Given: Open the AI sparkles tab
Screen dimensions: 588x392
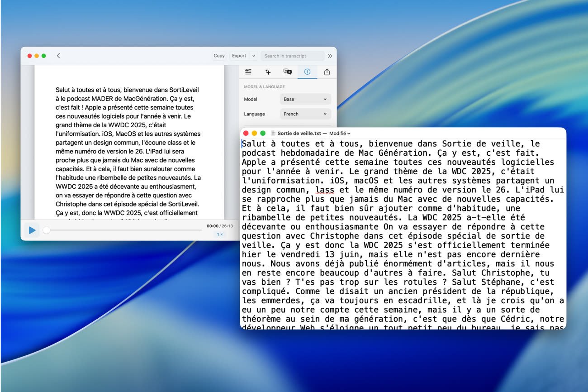Looking at the screenshot, I should coord(268,72).
